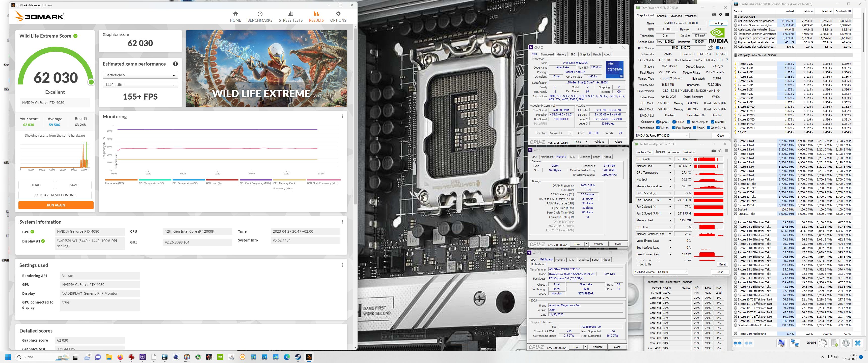Viewport: 868px width, 363px height.
Task: Open the GPU Temperature sensor dropdown arrow
Action: tap(670, 173)
